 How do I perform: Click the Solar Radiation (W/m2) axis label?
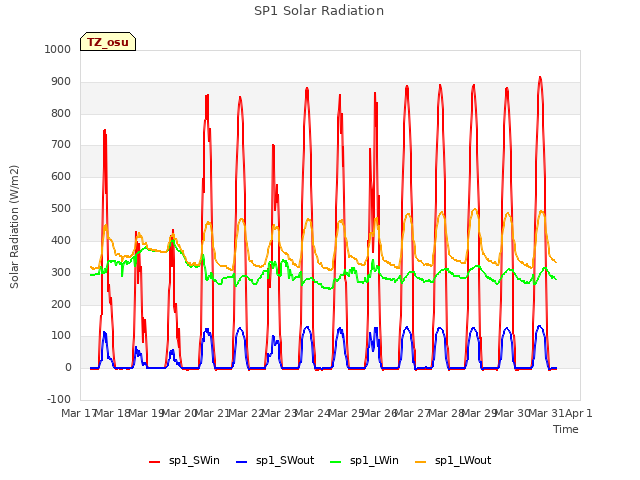pyautogui.click(x=14, y=227)
